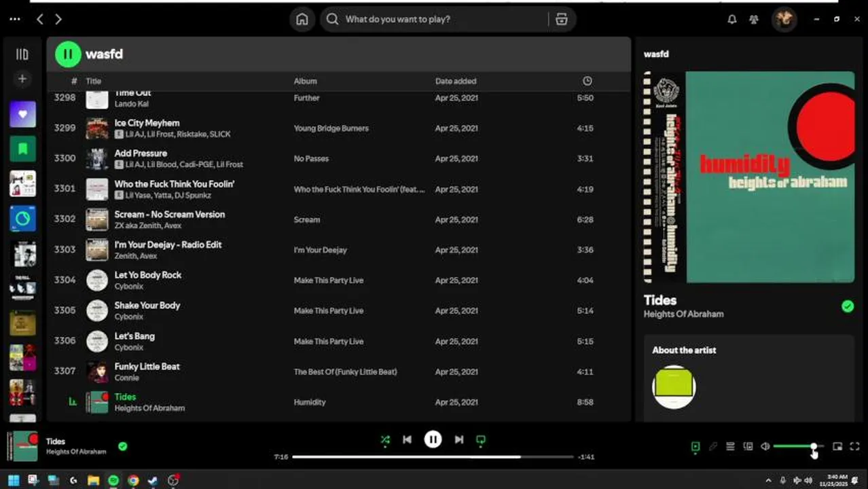Image resolution: width=868 pixels, height=489 pixels.
Task: Open artist 'Lando Kal' link
Action: pos(131,104)
